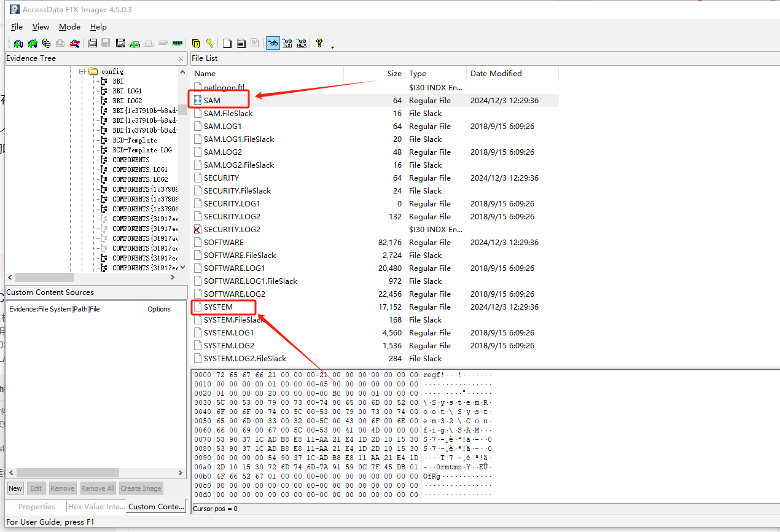Screen dimensions: 780x532
Task: Select the SAM.LOG1 file row
Action: click(x=375, y=126)
